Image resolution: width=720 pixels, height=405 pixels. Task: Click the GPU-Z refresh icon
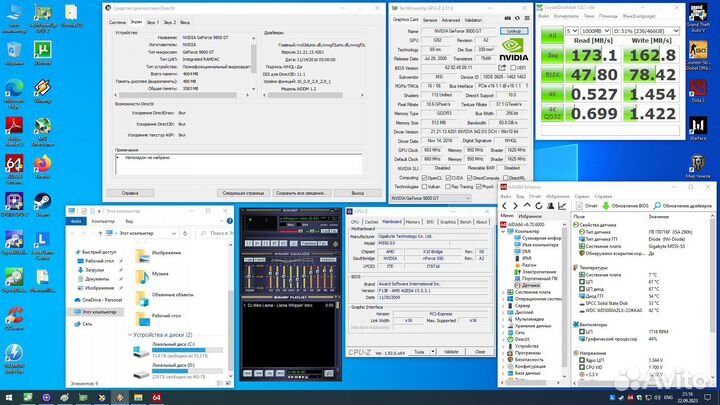517,18
